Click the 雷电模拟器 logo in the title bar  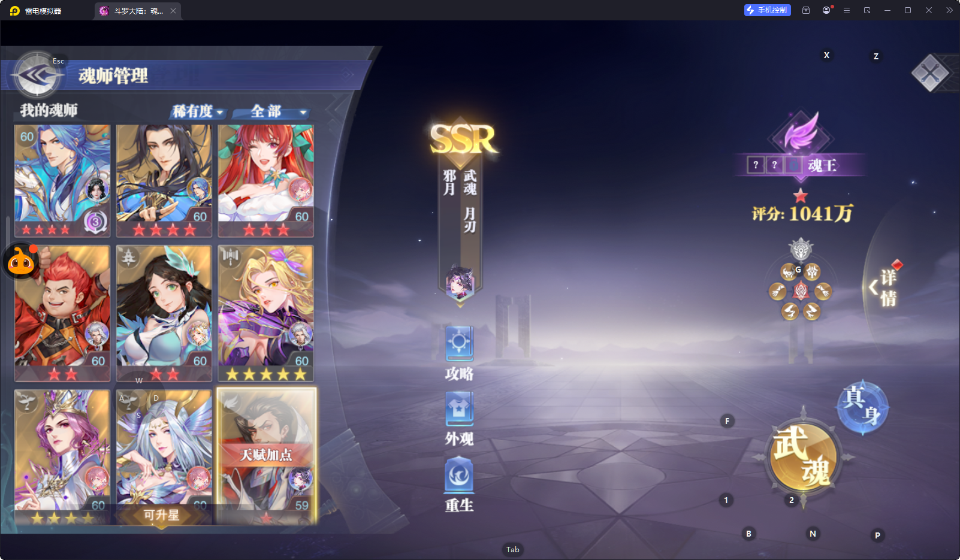(15, 11)
